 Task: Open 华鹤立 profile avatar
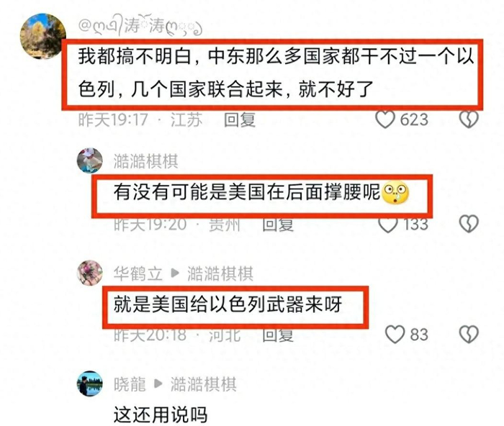coord(90,273)
